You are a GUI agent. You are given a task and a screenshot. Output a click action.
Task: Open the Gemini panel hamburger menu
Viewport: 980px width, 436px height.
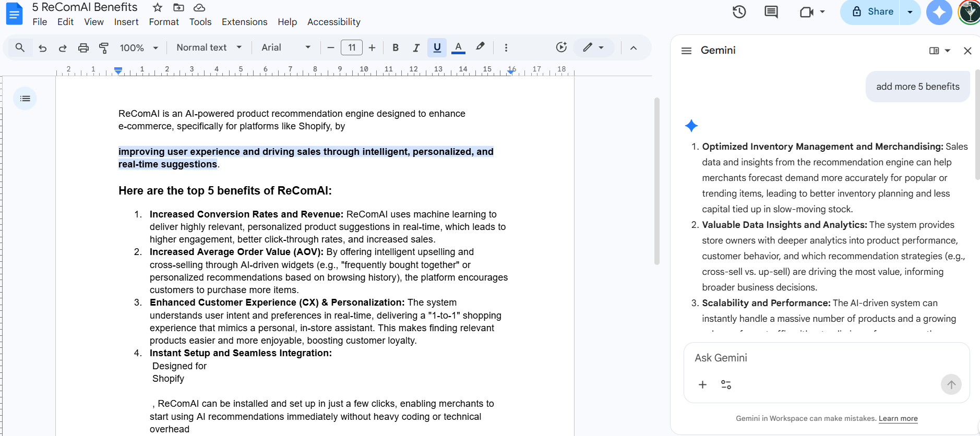(x=687, y=51)
